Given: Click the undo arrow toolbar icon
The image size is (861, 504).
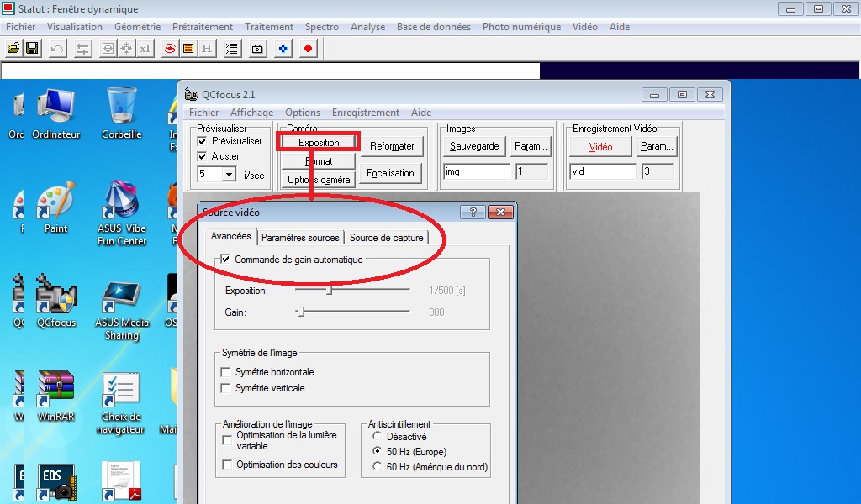Looking at the screenshot, I should click(57, 49).
